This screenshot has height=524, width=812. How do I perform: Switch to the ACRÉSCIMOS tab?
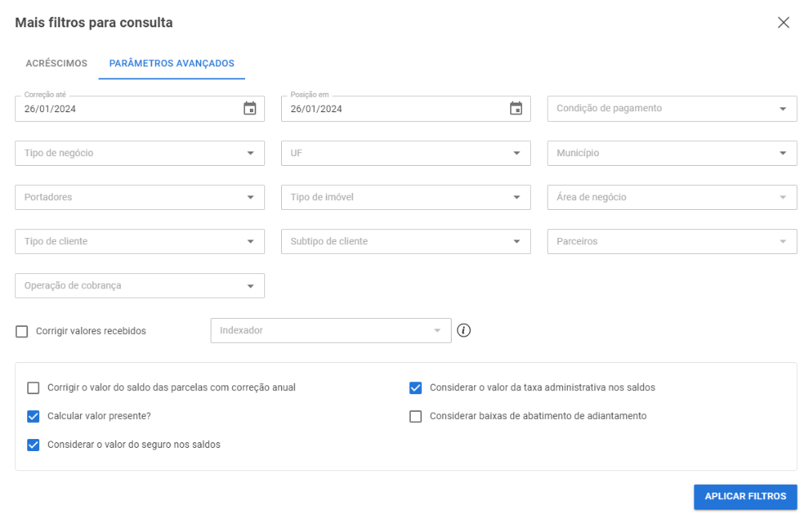(56, 62)
